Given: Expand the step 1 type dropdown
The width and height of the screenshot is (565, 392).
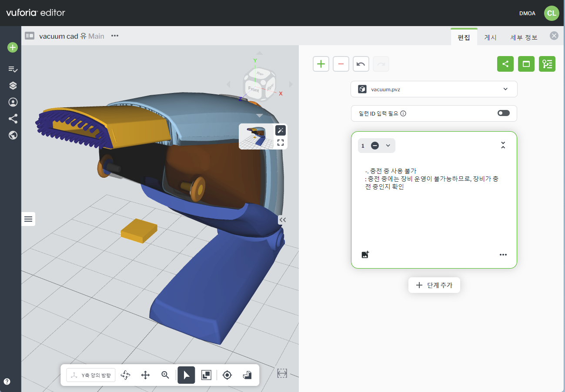Looking at the screenshot, I should [388, 146].
